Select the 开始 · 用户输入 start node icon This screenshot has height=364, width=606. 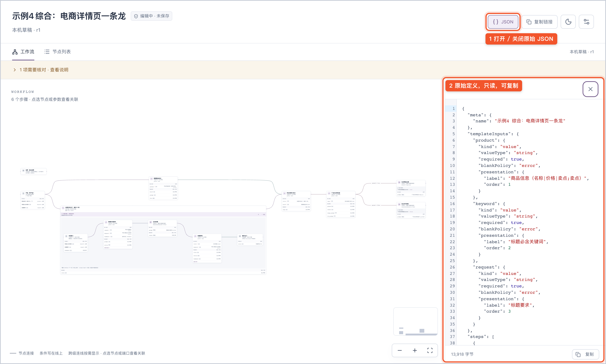[x=23, y=194]
